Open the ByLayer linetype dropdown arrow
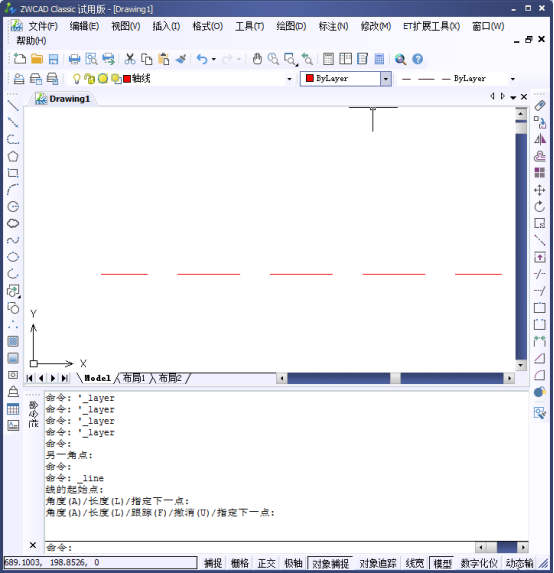554x573 pixels. click(513, 79)
